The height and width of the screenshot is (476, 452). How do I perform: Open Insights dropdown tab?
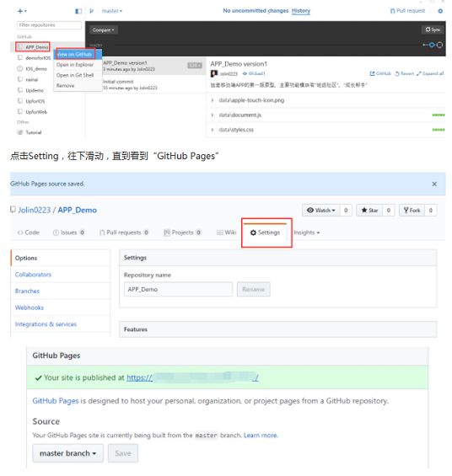pos(307,233)
